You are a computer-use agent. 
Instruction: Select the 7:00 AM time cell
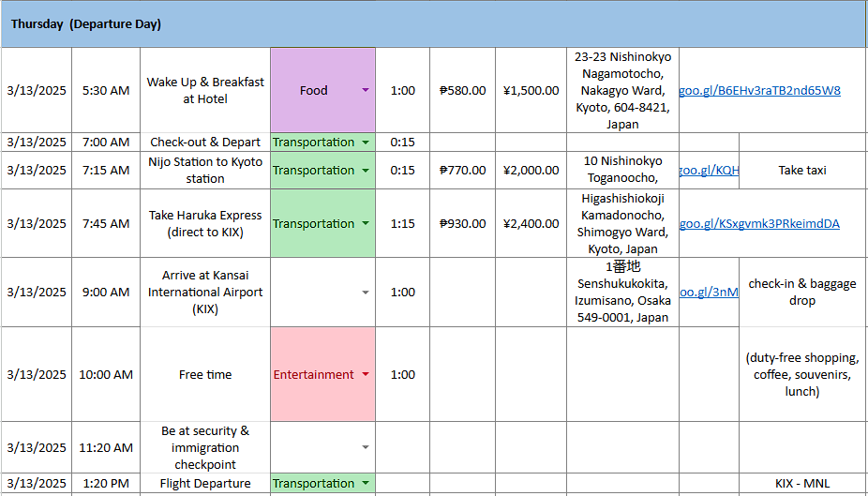click(106, 143)
